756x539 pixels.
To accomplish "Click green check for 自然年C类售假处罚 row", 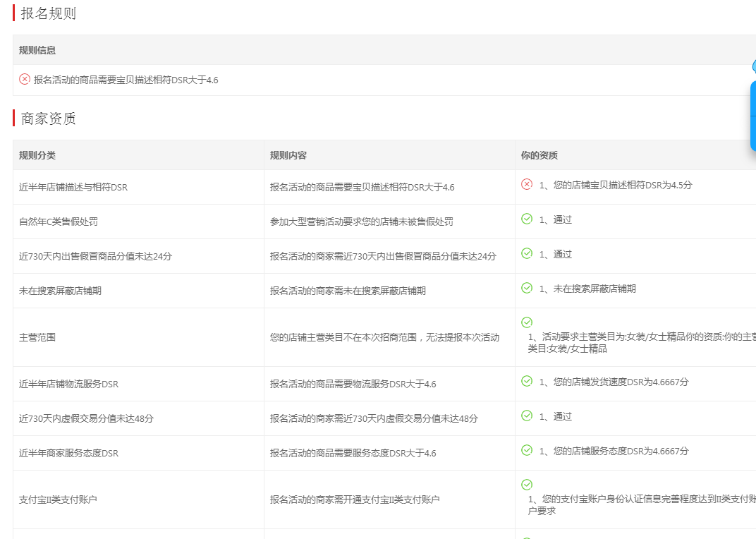I will [x=527, y=219].
